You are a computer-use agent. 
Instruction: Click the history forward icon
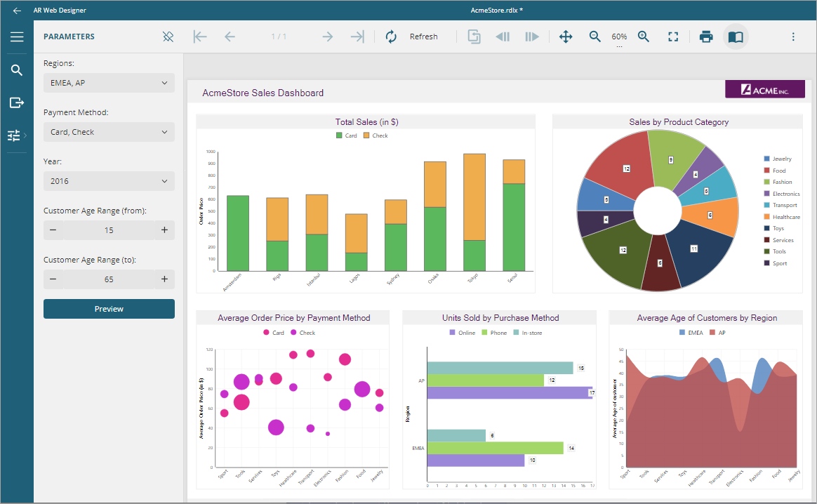[531, 37]
